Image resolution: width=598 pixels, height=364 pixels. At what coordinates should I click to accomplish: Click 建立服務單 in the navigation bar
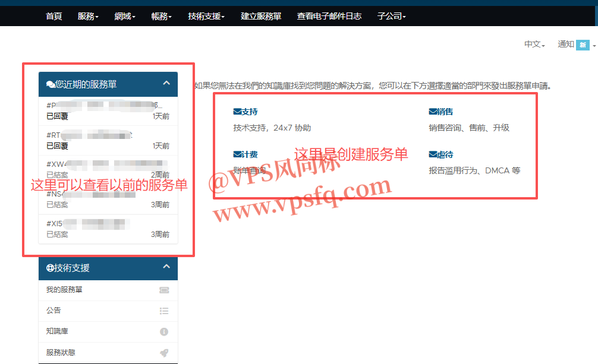pos(261,16)
